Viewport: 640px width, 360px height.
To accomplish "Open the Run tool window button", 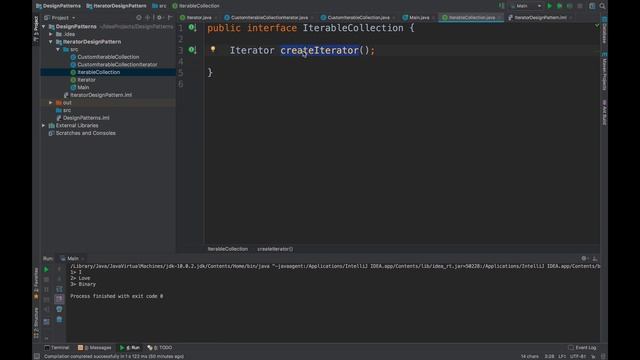I will click(x=130, y=348).
